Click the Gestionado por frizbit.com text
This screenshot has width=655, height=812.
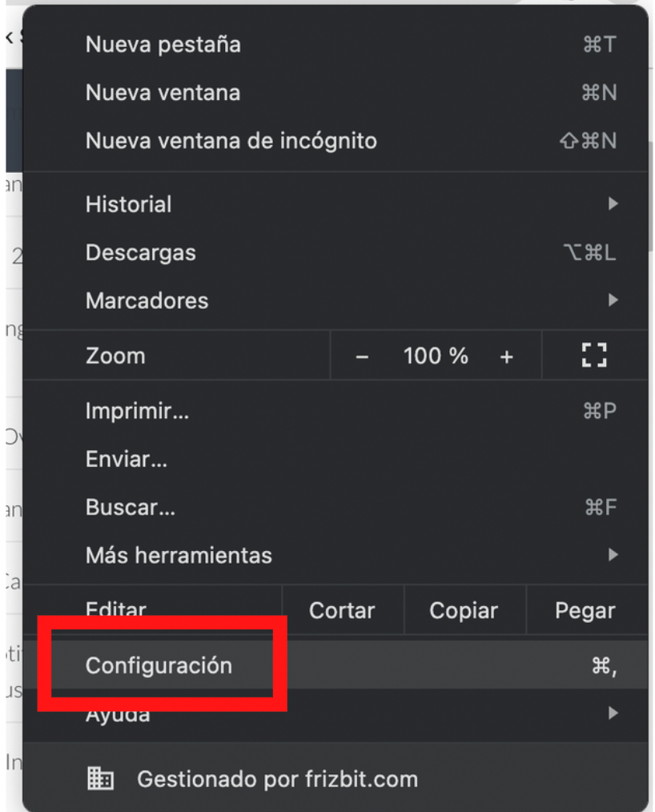(278, 779)
